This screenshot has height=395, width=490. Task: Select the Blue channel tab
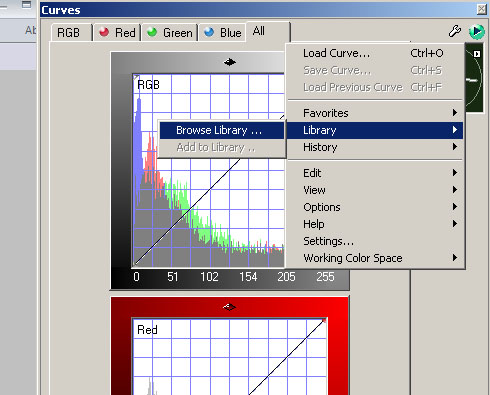[222, 33]
